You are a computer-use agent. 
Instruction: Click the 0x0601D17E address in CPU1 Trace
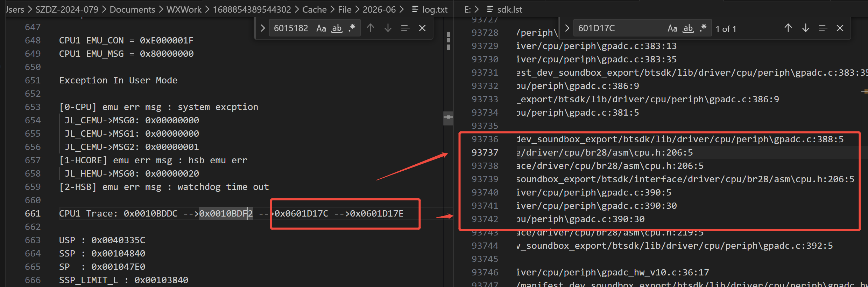[377, 213]
